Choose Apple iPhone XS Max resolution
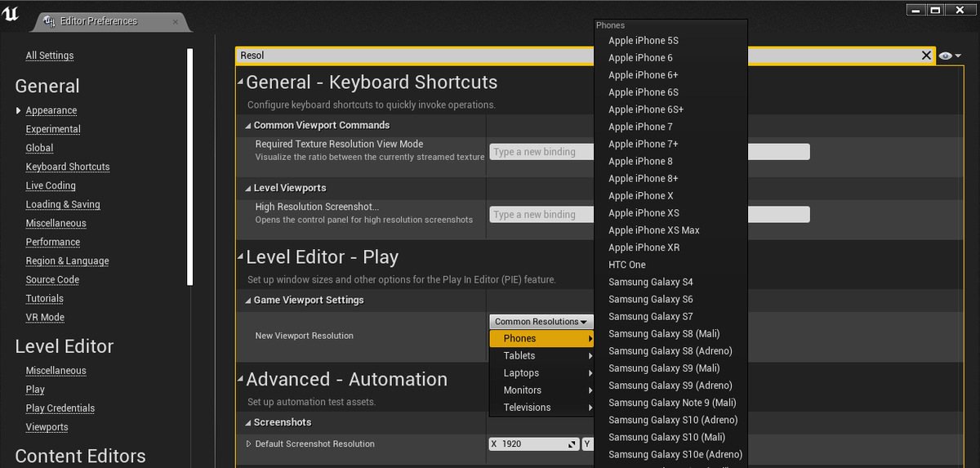 (x=670, y=230)
